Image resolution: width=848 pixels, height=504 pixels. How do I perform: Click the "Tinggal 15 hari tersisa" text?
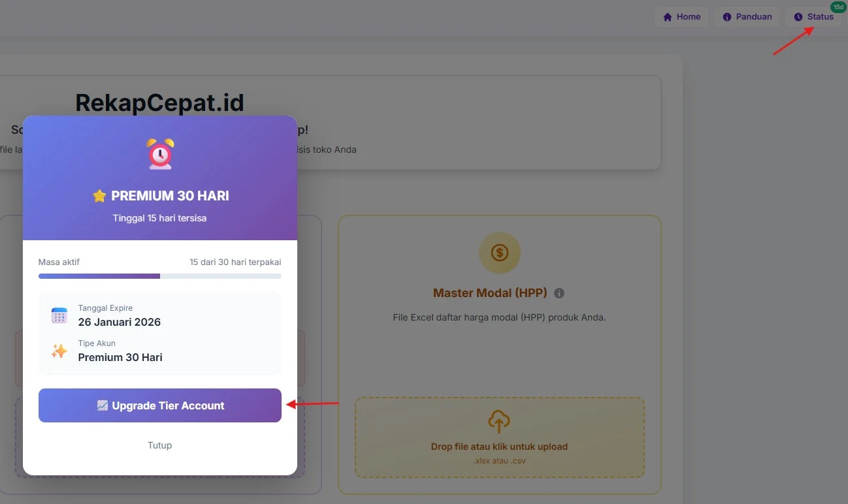[160, 218]
